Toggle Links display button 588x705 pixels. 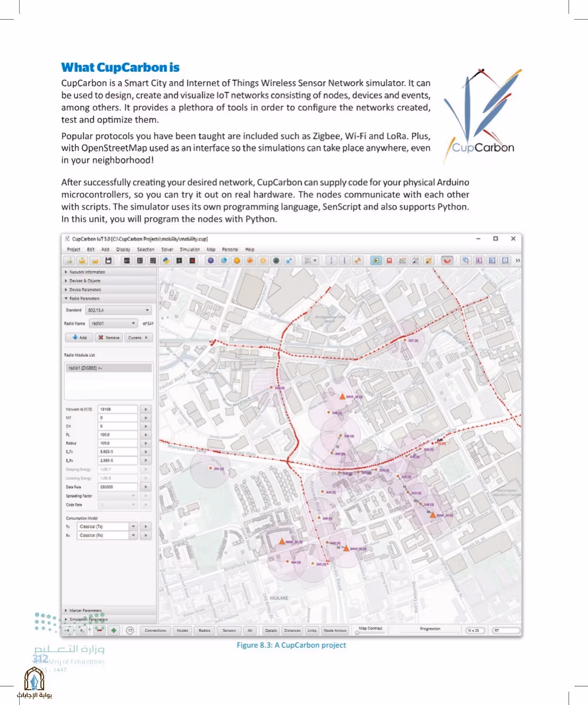pos(312,631)
